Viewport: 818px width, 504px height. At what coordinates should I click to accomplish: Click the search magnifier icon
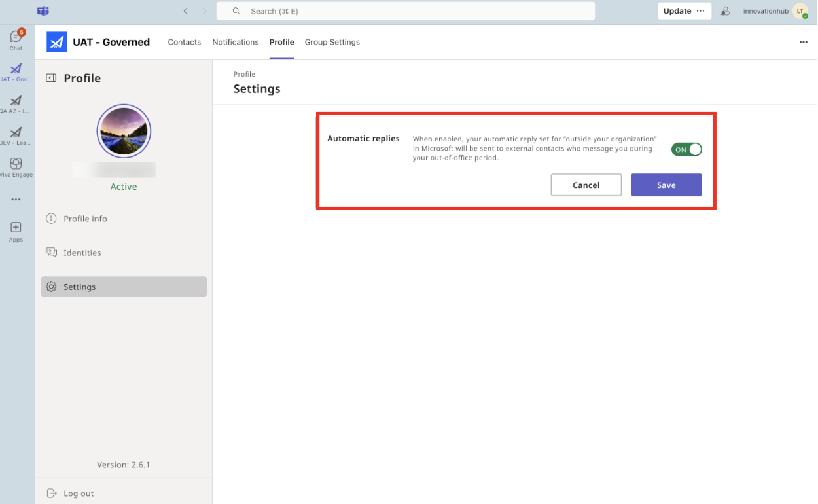237,11
